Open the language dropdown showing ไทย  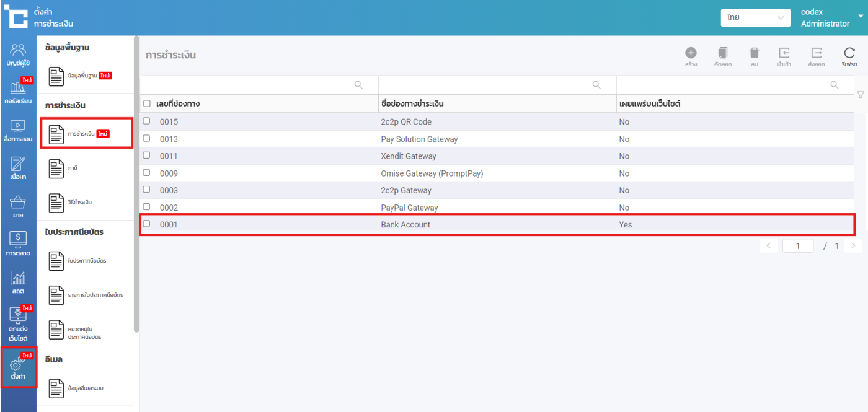(x=755, y=18)
